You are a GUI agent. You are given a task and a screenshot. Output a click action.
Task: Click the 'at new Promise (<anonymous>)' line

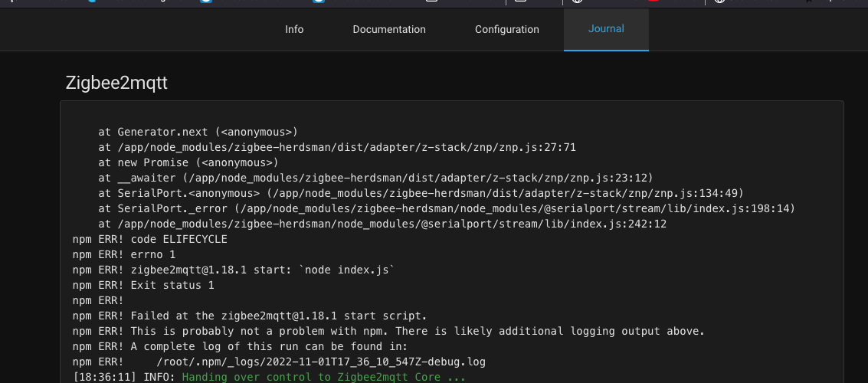point(188,162)
